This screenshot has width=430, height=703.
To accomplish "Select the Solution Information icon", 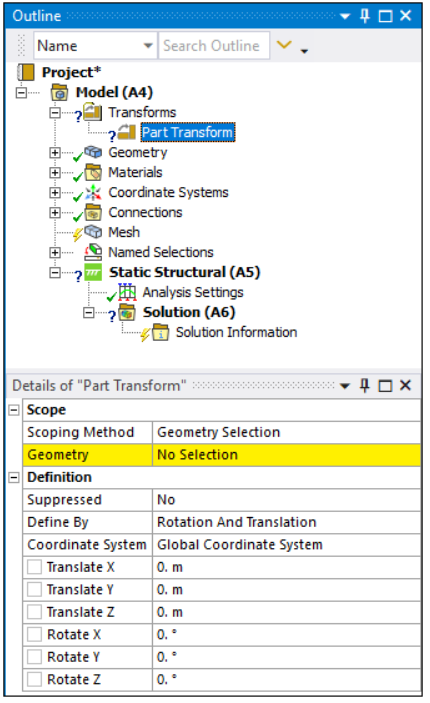I will point(161,332).
